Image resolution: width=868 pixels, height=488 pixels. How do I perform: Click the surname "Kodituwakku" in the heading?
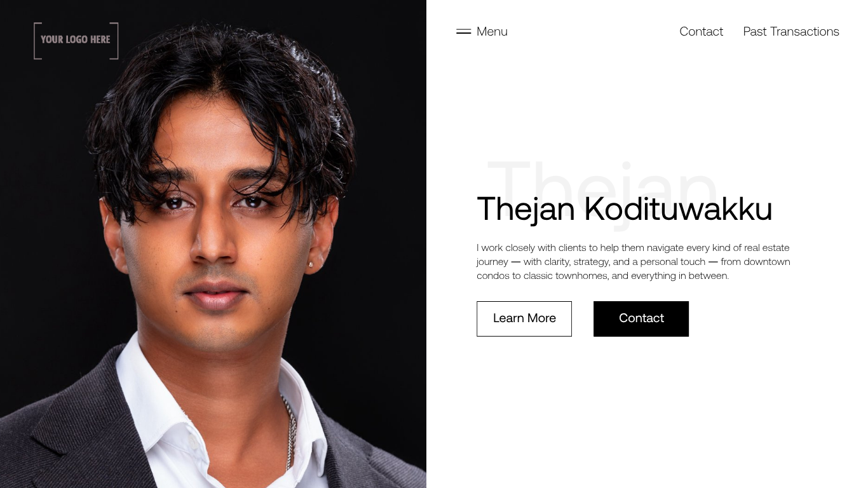[678, 209]
